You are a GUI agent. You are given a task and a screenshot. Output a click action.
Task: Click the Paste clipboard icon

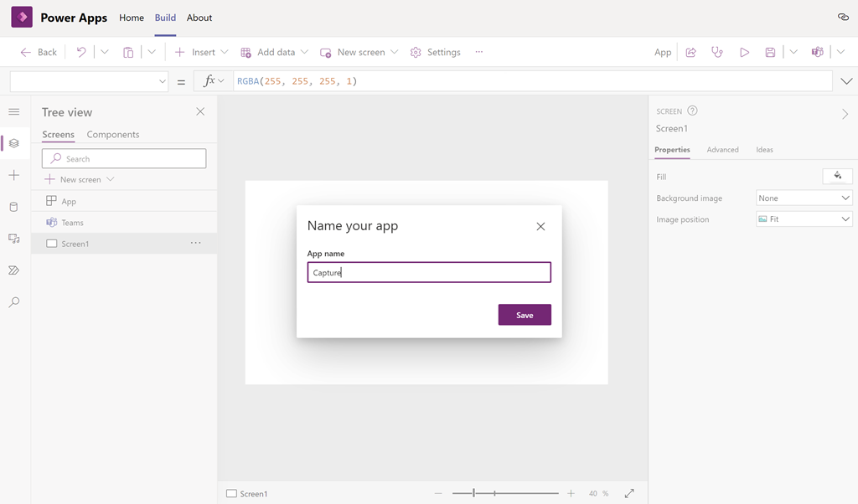[x=128, y=52]
